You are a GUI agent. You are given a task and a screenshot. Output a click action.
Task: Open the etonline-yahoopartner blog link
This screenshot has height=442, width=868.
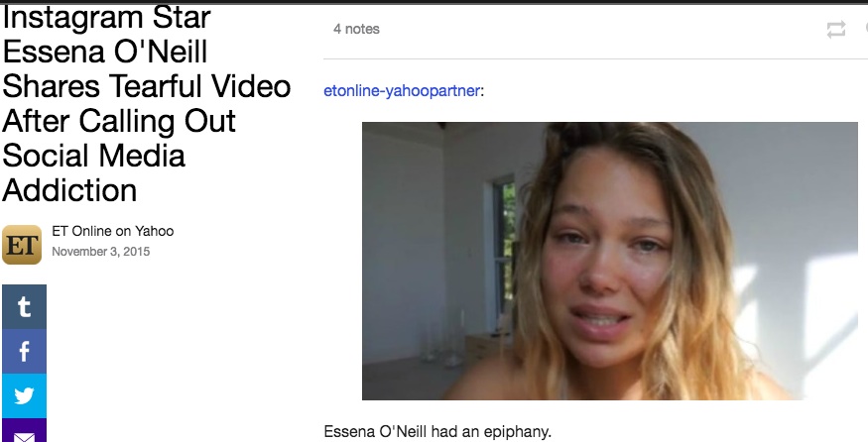click(x=402, y=91)
